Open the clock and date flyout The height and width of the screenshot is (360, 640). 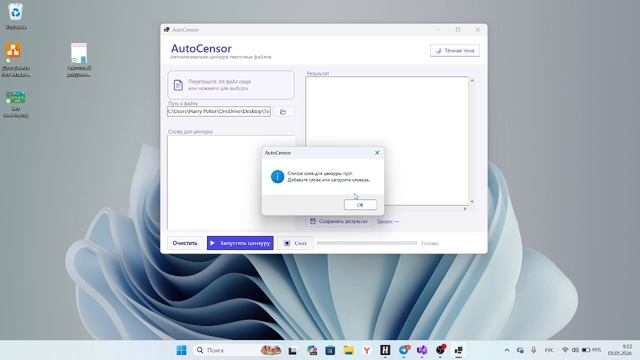click(x=620, y=350)
